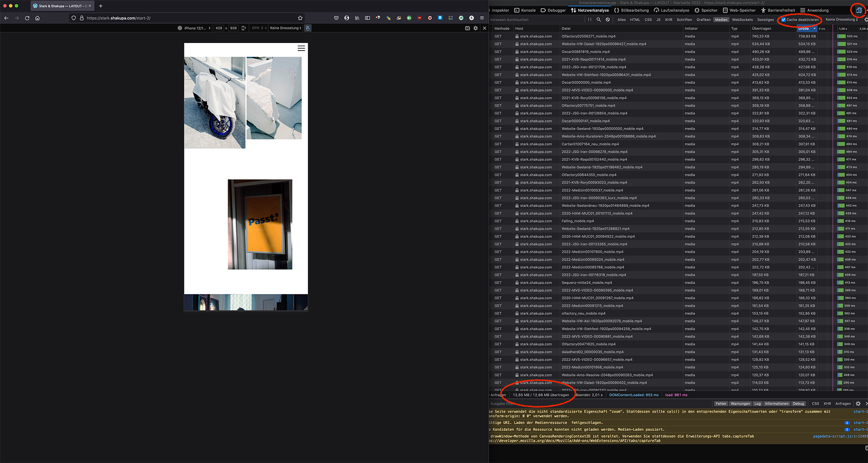The width and height of the screenshot is (868, 463).
Task: Toggle the Medien filter off
Action: (x=721, y=20)
